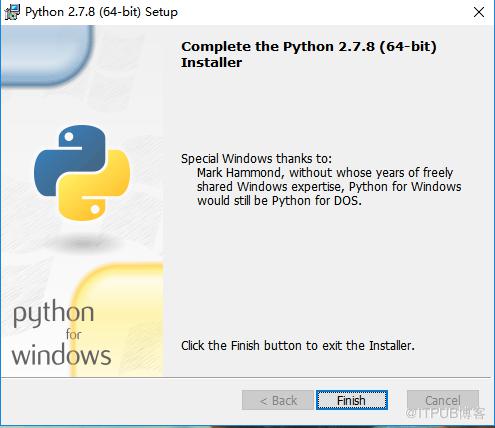The width and height of the screenshot is (495, 428).
Task: Click the Finish button
Action: [x=352, y=400]
